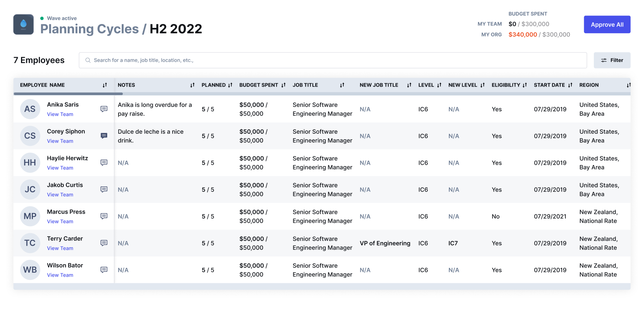The image size is (644, 336).
Task: View Team link under Haylie Herwitz
Action: pos(60,168)
